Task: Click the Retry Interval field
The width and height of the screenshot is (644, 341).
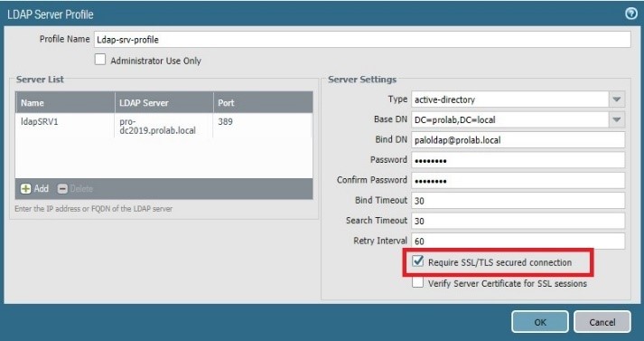Action: (x=518, y=241)
